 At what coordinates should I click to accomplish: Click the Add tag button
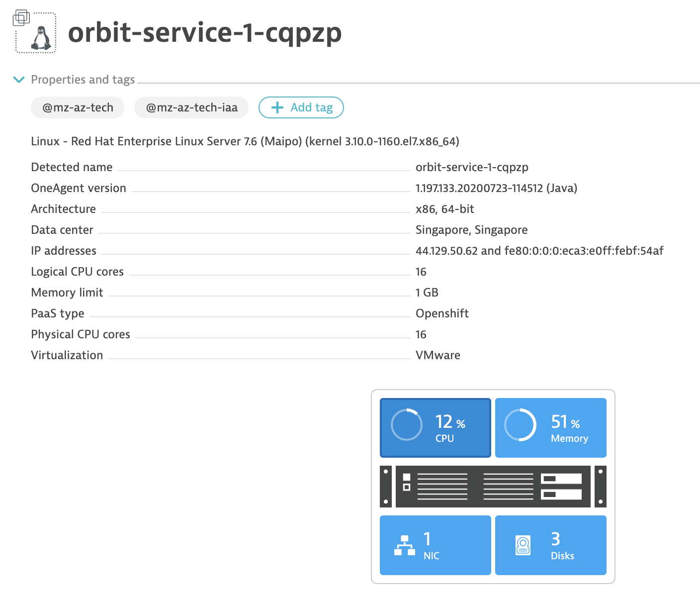[x=301, y=107]
